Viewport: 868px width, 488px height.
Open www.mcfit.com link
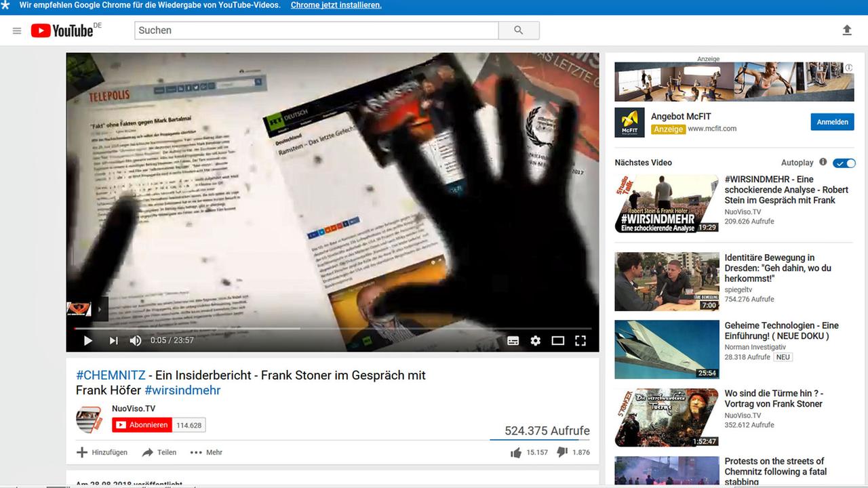tap(712, 129)
